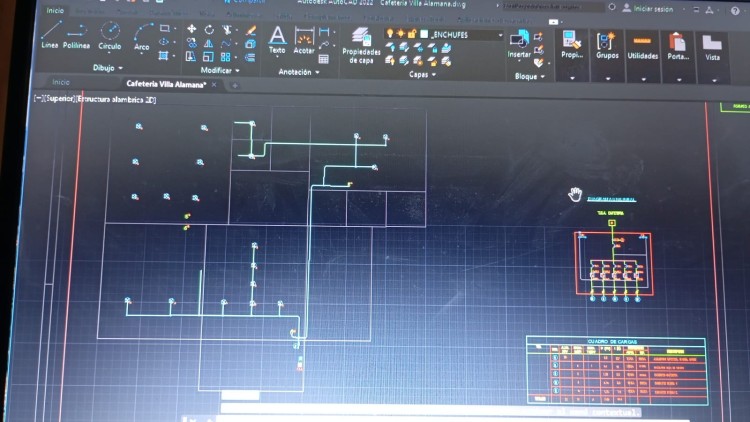The height and width of the screenshot is (422, 750).
Task: Click the edit block icon
Action: (539, 49)
